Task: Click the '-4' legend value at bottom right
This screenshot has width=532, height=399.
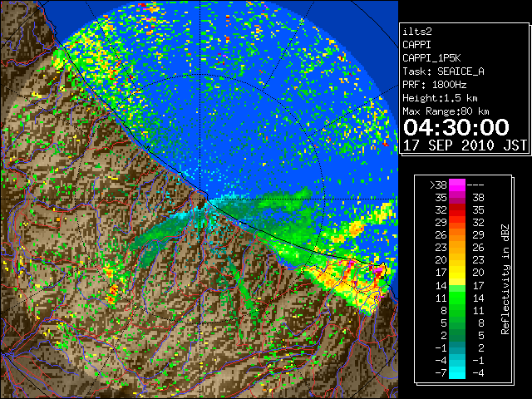Action: coord(478,373)
